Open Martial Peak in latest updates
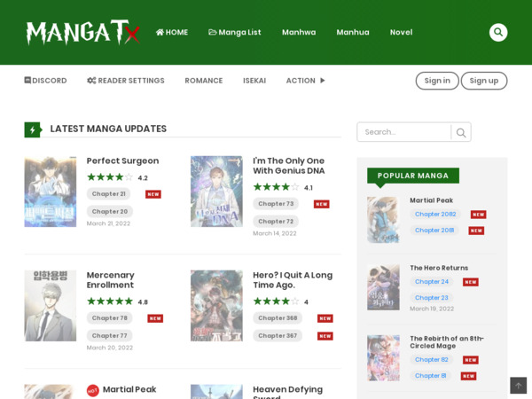Viewport: 532px width, 399px height. [x=129, y=389]
